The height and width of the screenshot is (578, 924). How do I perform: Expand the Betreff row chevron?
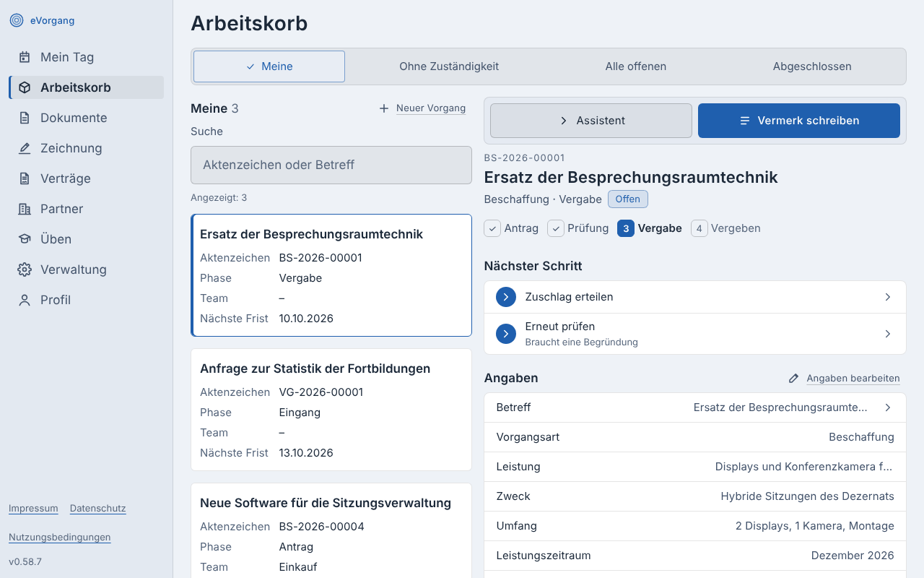tap(888, 407)
